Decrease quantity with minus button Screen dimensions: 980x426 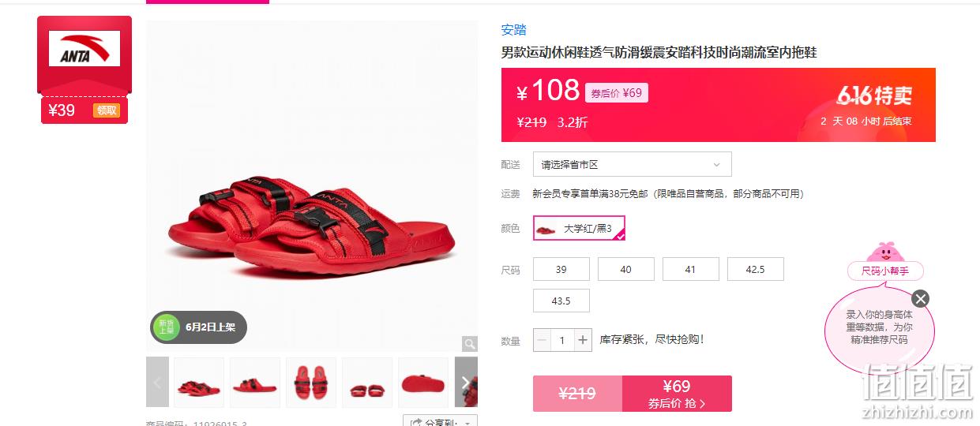[x=542, y=340]
